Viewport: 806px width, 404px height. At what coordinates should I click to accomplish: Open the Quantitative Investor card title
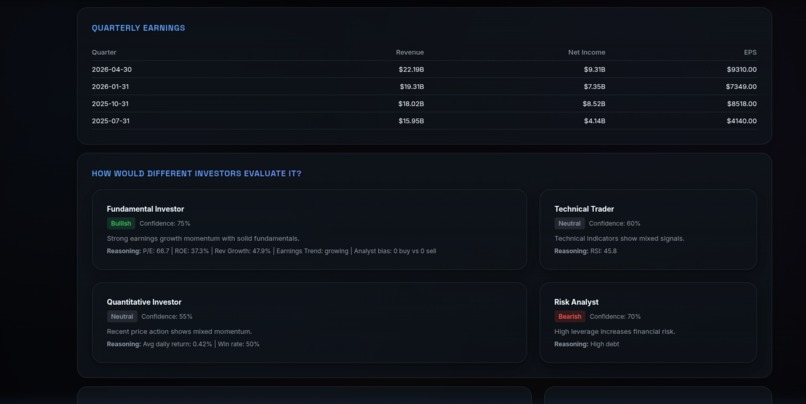coord(144,302)
